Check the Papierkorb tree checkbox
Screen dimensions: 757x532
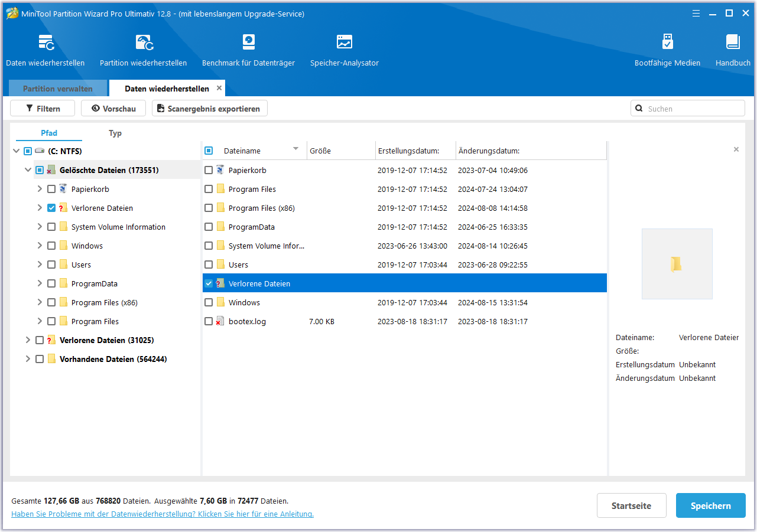51,189
